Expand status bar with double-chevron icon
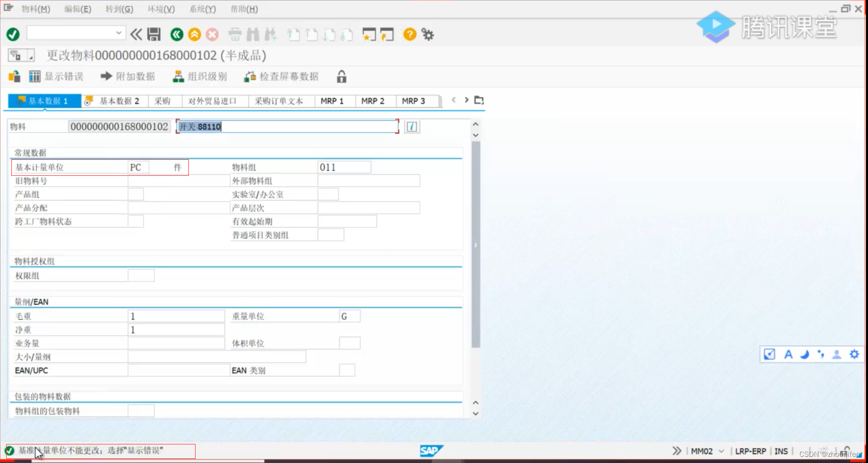The width and height of the screenshot is (868, 463). pos(677,451)
